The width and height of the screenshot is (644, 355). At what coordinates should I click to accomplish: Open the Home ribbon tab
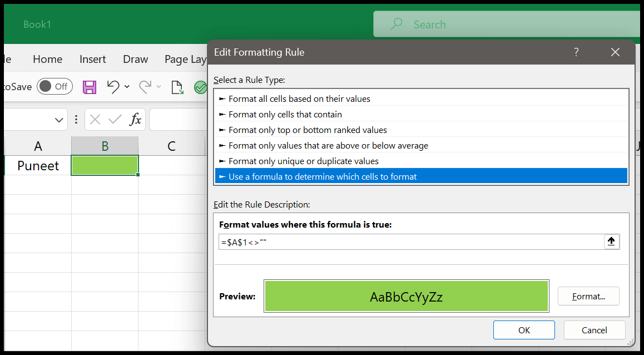pos(47,59)
